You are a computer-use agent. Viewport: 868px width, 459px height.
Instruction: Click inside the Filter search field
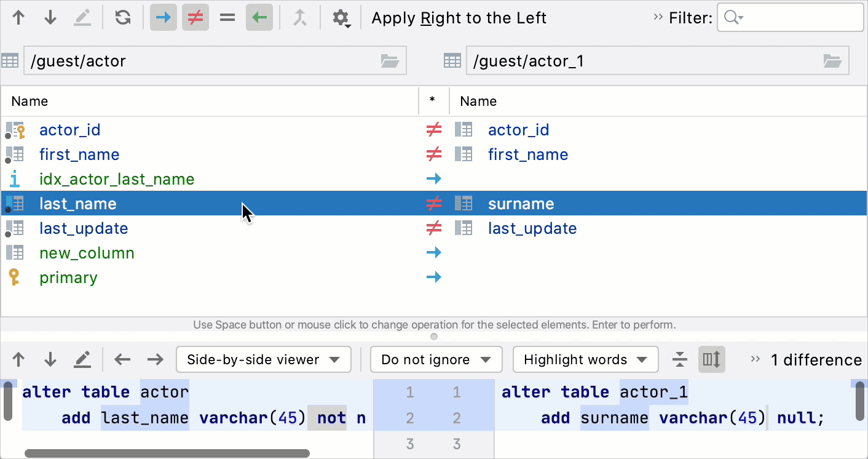tap(790, 17)
